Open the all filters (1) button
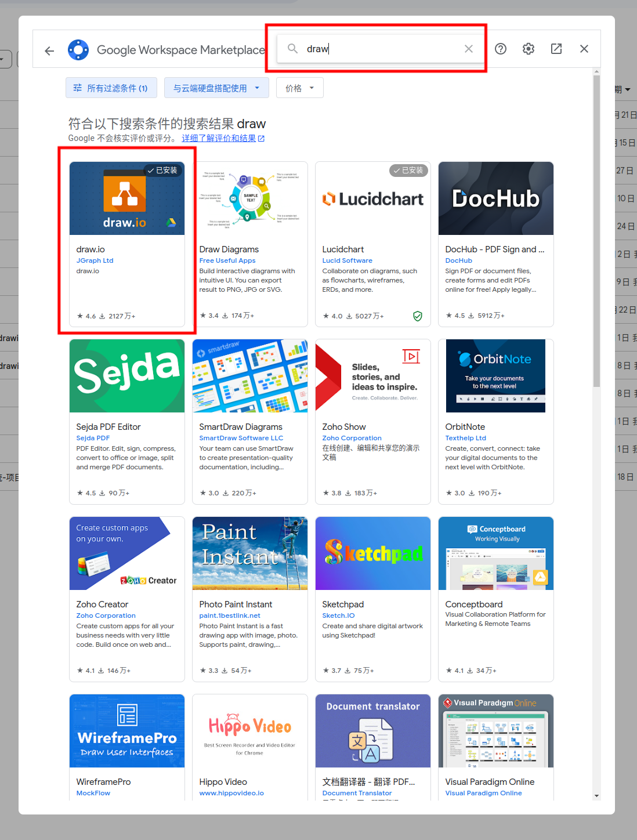637x840 pixels. 111,88
